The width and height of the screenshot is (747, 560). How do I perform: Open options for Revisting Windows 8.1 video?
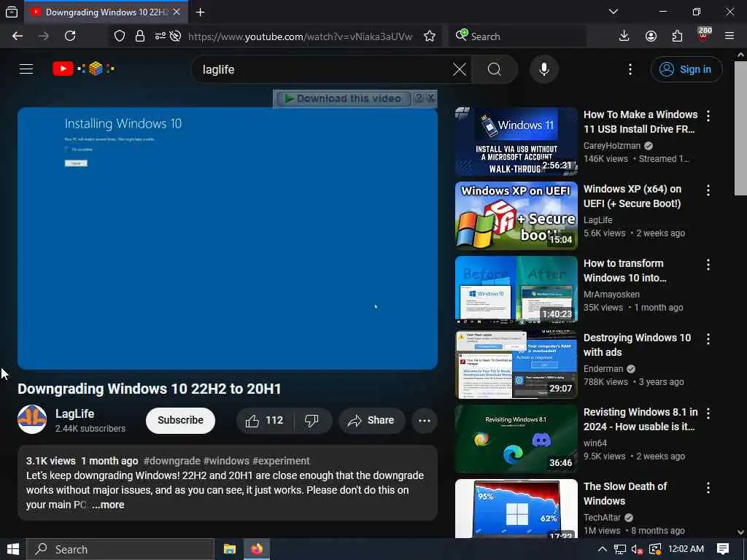pos(708,413)
